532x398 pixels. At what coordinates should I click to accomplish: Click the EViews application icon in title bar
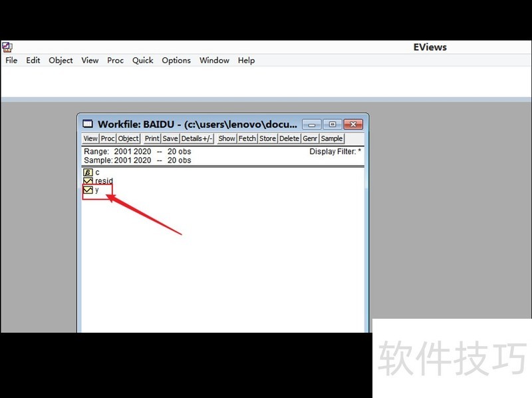point(7,47)
